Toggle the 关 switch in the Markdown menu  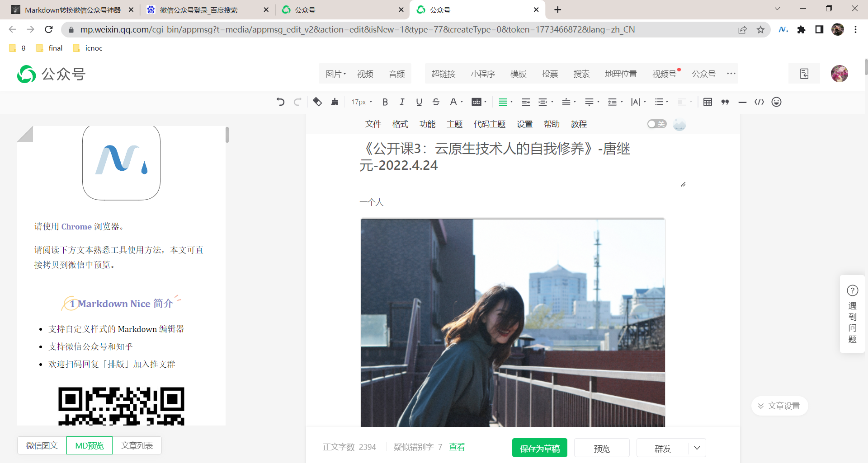pyautogui.click(x=657, y=124)
